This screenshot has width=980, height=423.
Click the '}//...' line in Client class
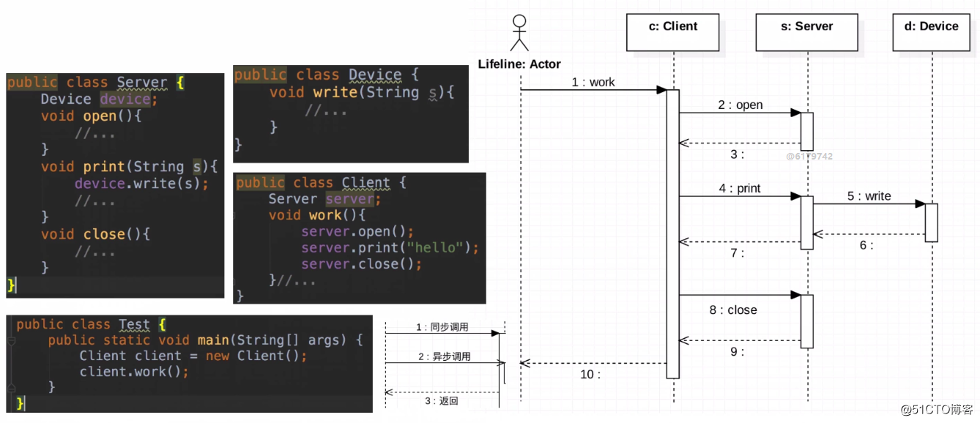pos(292,280)
